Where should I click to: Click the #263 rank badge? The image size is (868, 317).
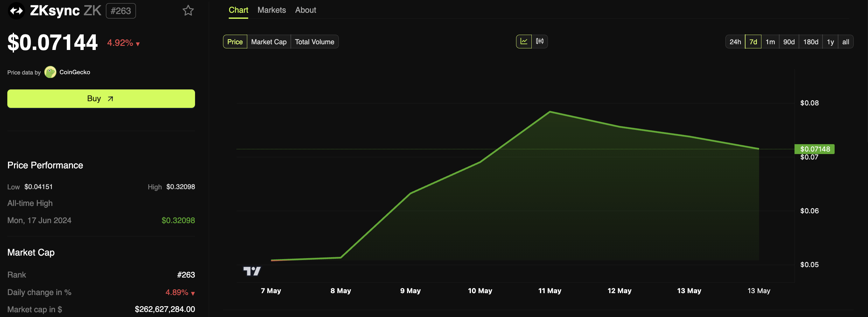(x=121, y=11)
